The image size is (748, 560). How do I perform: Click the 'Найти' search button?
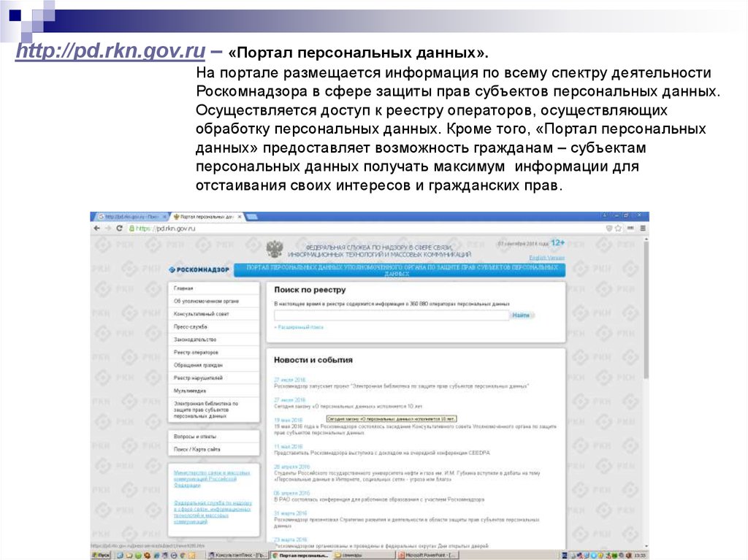coord(521,315)
